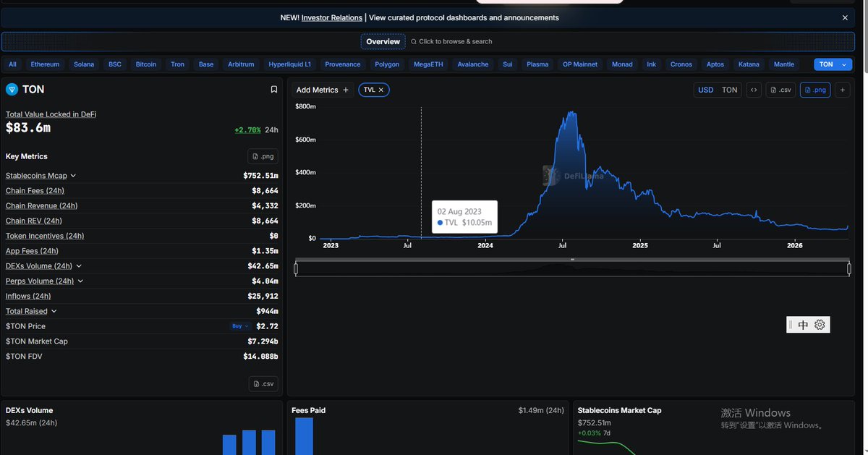Select the Bitcoin chain filter
Image resolution: width=868 pixels, height=455 pixels.
click(146, 64)
